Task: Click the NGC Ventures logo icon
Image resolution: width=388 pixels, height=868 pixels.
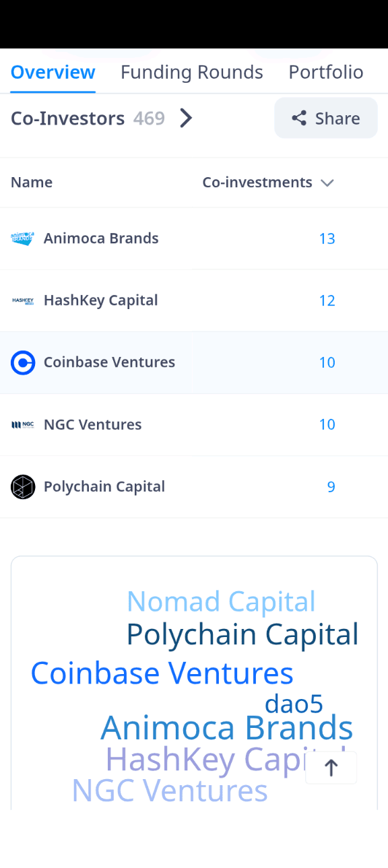Action: click(x=23, y=424)
